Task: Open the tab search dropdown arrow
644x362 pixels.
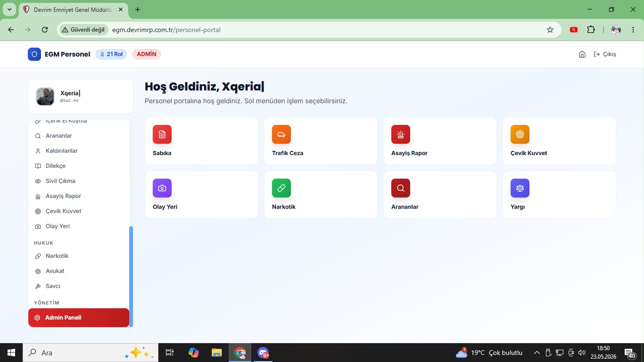Action: click(9, 9)
